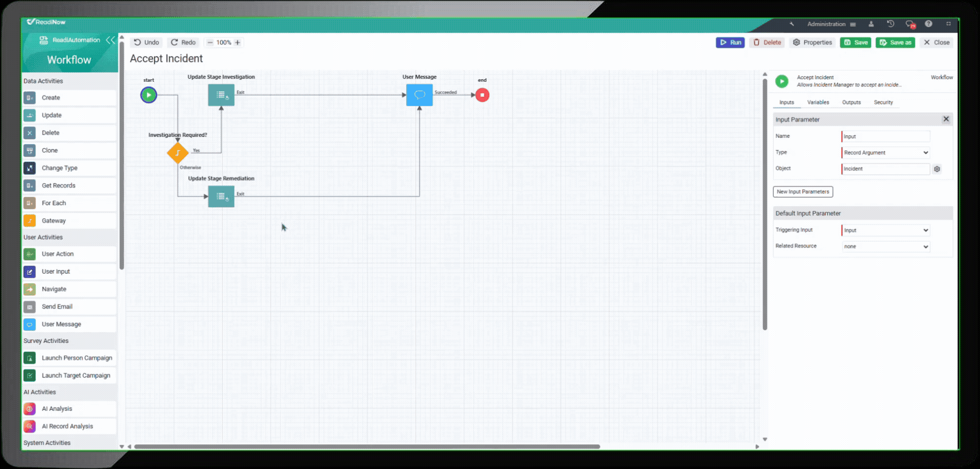Click the Name input field

(x=885, y=136)
